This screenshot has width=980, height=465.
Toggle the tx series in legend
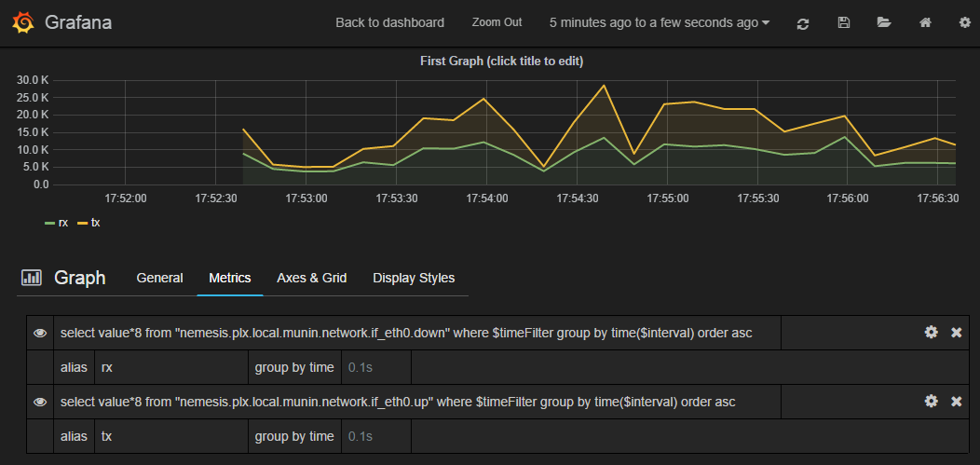pyautogui.click(x=95, y=223)
